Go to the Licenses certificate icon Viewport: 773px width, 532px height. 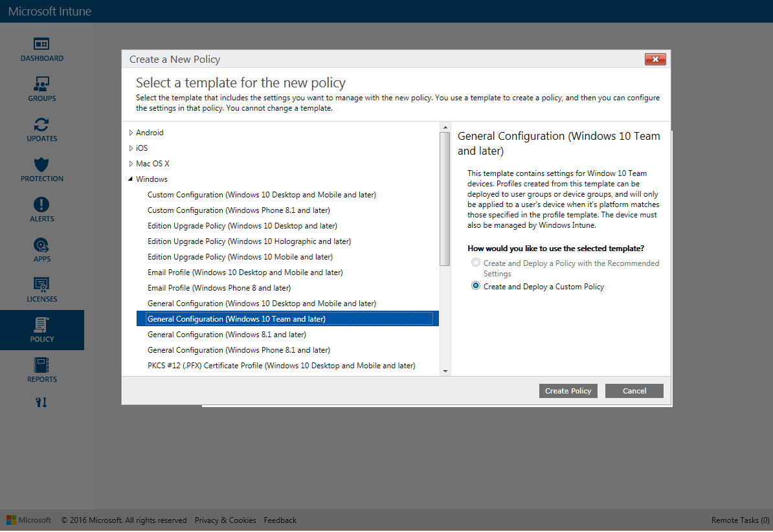point(41,285)
